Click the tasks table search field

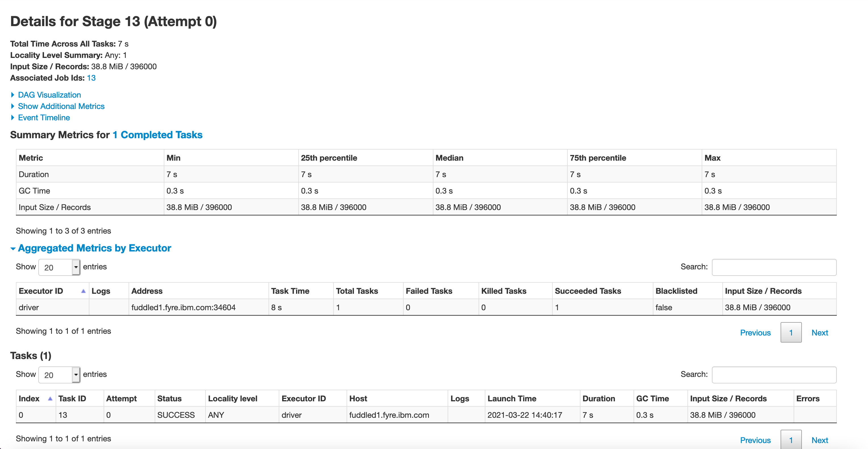coord(774,375)
